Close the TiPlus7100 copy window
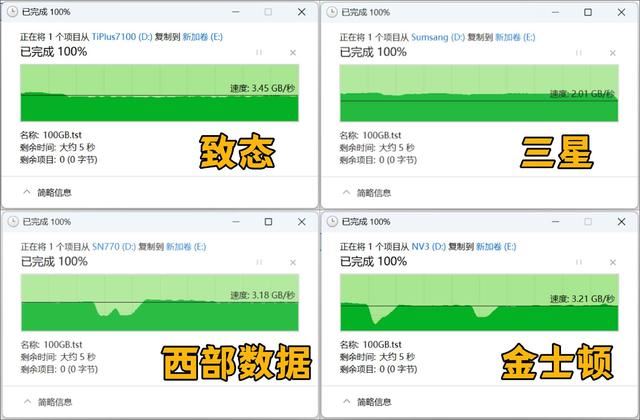Viewport: 640px width, 420px height. point(302,12)
